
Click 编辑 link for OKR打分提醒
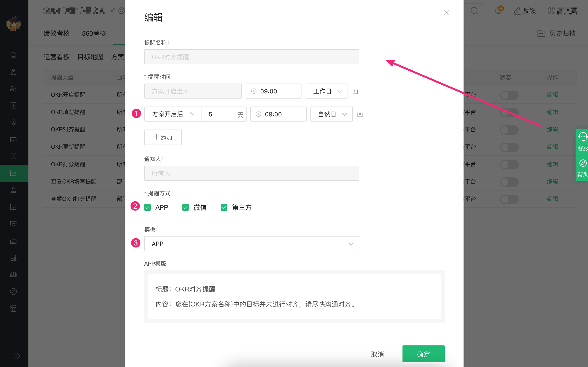552,164
